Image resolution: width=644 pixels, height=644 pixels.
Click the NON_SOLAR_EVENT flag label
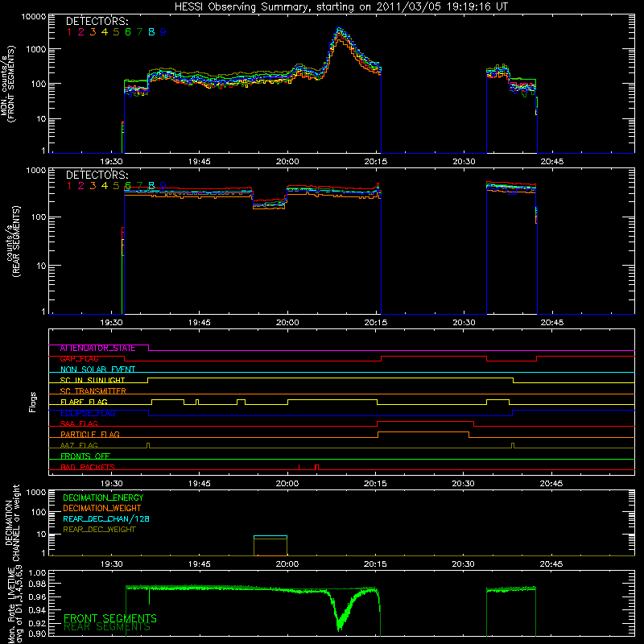(x=97, y=369)
